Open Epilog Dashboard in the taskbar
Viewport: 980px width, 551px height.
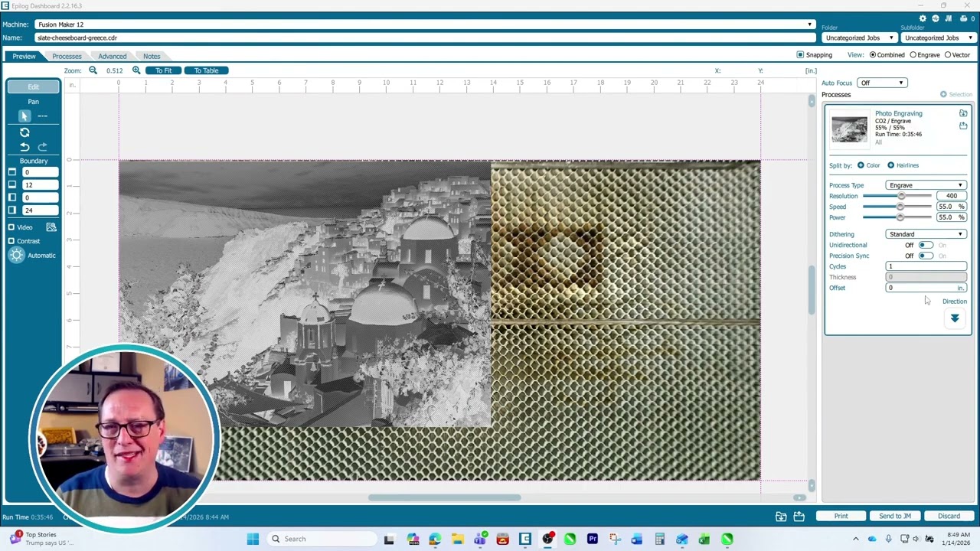(x=525, y=539)
